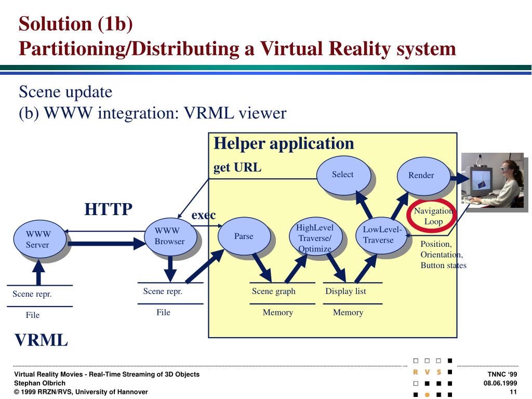This screenshot has height=399, width=532.
Task: Click the 'Display list' data store
Action: click(x=345, y=291)
